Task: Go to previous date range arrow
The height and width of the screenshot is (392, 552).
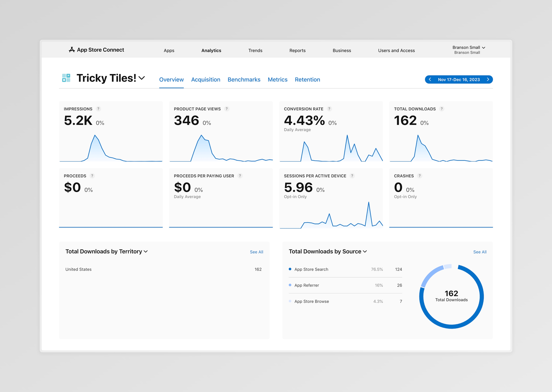Action: (430, 79)
